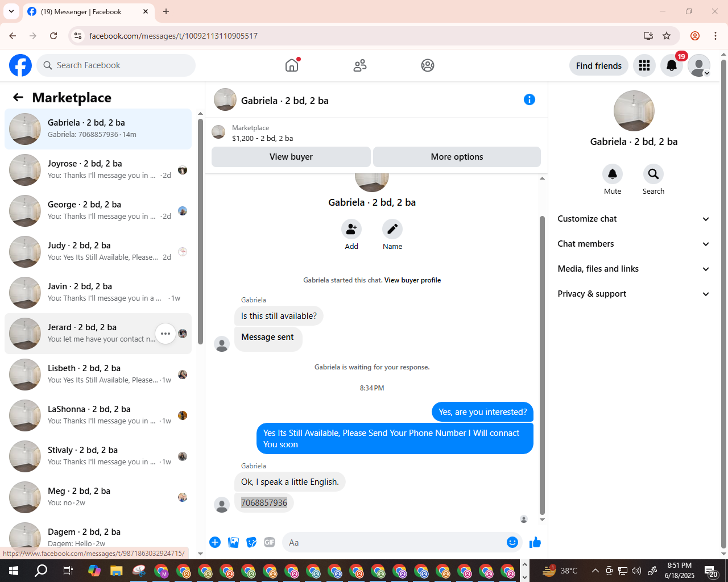Open the LaShonna conversation
The height and width of the screenshot is (582, 728).
pos(98,415)
